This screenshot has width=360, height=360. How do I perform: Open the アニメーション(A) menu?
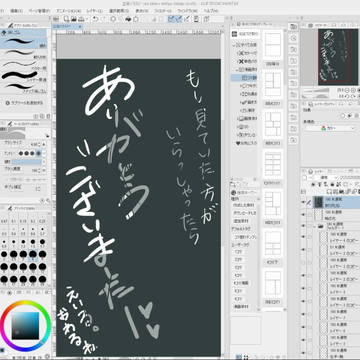click(68, 11)
